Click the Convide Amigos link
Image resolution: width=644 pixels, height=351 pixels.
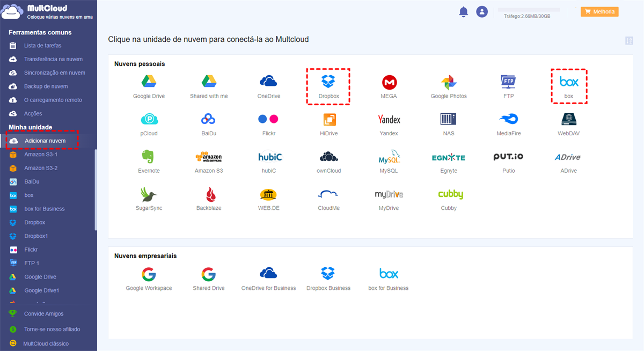pos(43,314)
